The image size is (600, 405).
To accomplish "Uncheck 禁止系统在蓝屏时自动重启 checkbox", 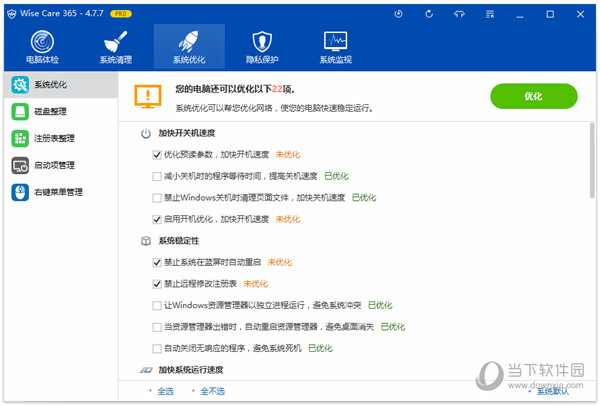I will [157, 263].
